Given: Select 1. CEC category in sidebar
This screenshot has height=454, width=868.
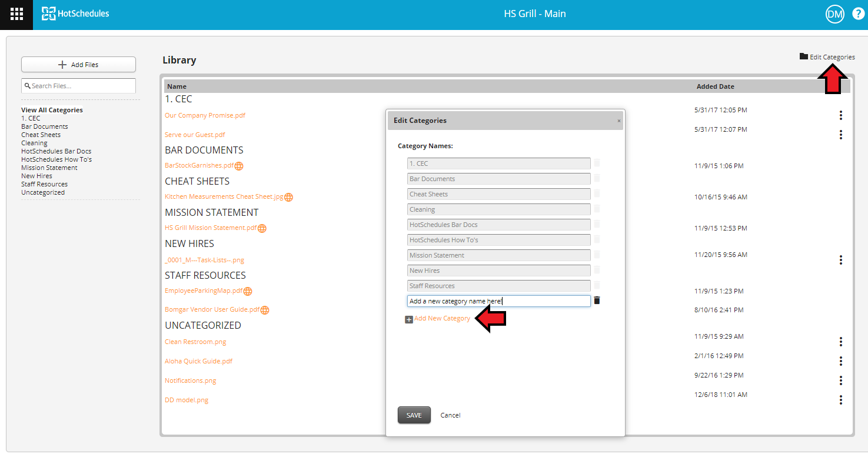Looking at the screenshot, I should click(31, 118).
